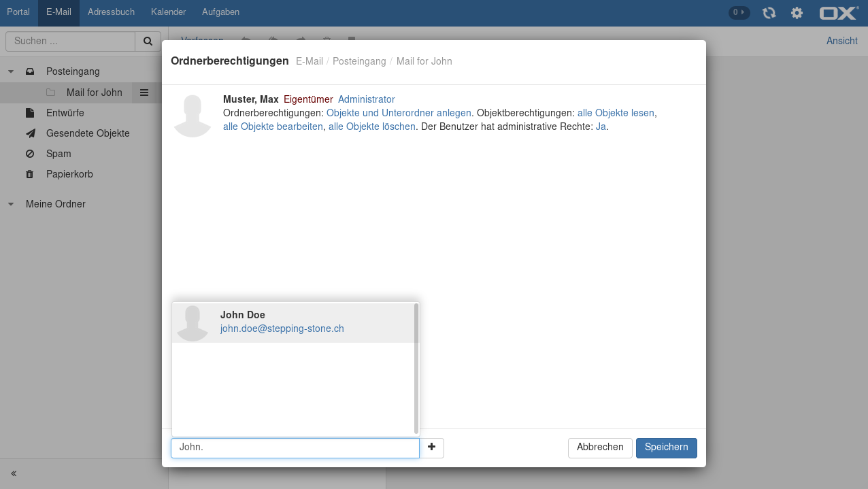This screenshot has width=868, height=489.
Task: Click the OX logo
Action: (x=838, y=13)
